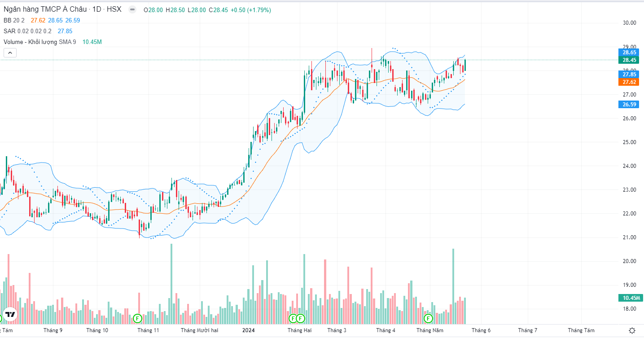The height and width of the screenshot is (338, 644).
Task: Click the 20.00 price axis label
Action: [630, 261]
